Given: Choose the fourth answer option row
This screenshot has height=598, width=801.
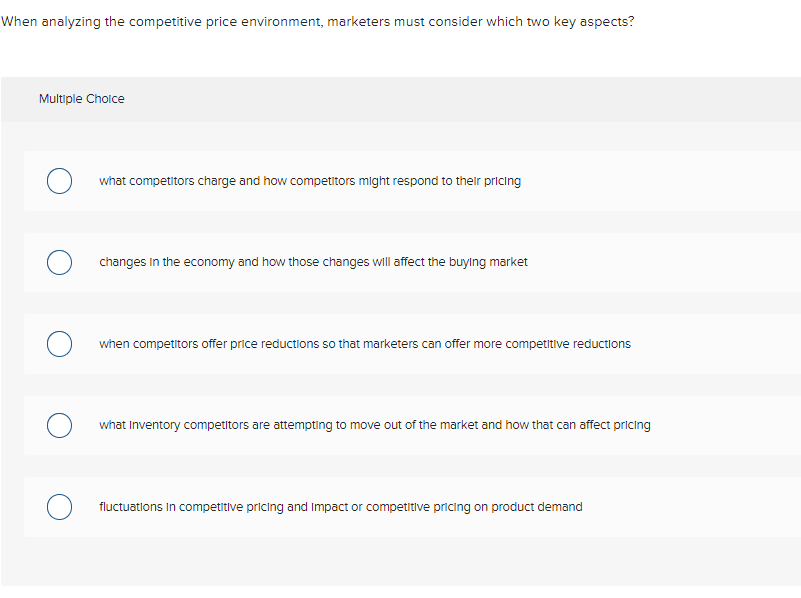Looking at the screenshot, I should click(x=400, y=425).
